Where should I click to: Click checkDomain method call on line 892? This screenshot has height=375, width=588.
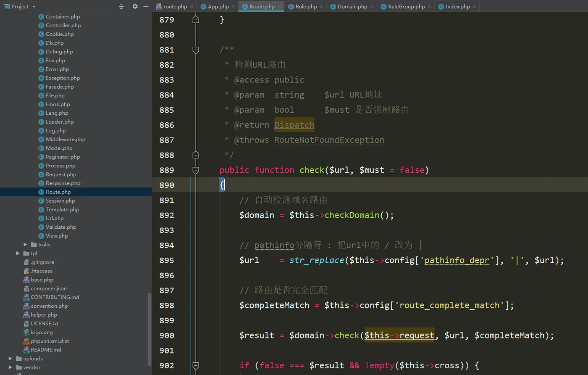(x=352, y=215)
